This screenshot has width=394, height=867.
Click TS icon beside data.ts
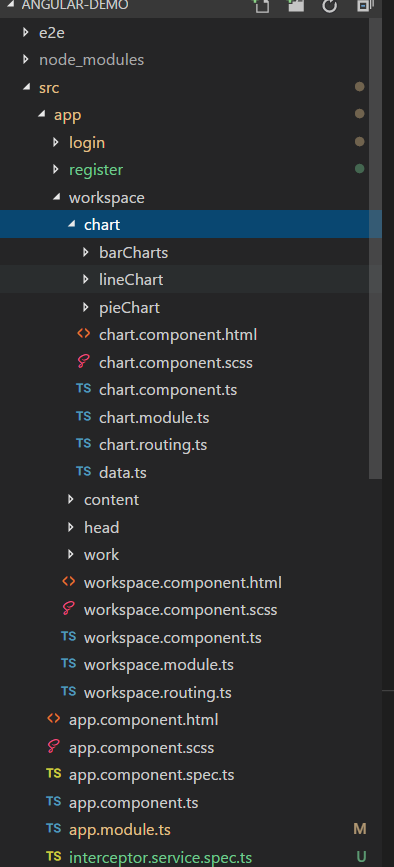(83, 471)
